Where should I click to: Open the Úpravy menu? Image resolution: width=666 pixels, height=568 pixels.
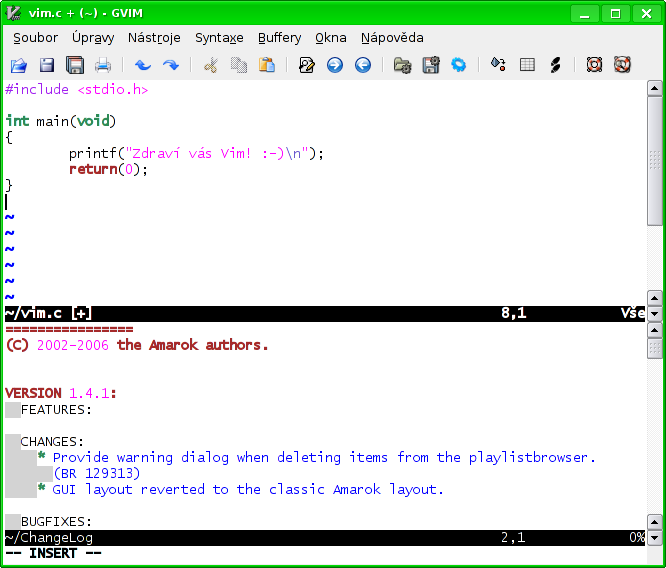click(x=93, y=38)
